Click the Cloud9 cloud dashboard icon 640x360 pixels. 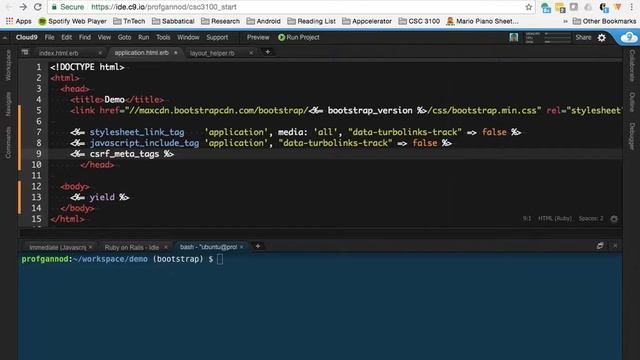[629, 38]
